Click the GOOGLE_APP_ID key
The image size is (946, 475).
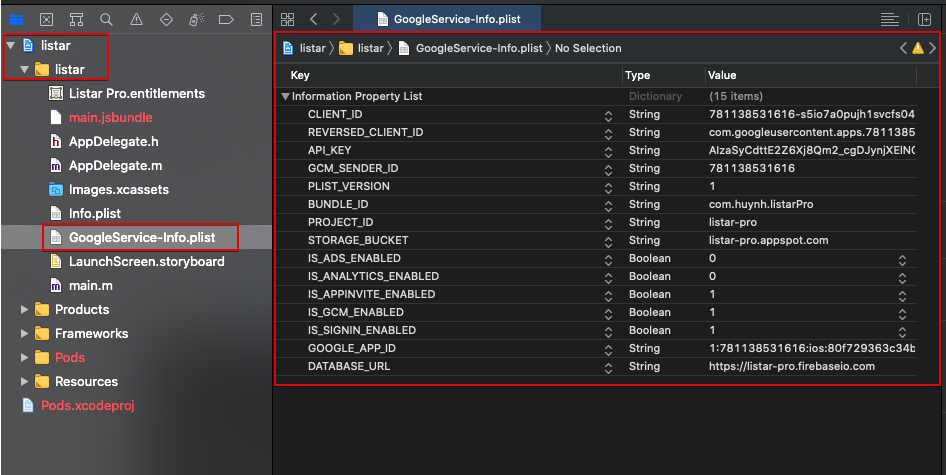tap(352, 348)
